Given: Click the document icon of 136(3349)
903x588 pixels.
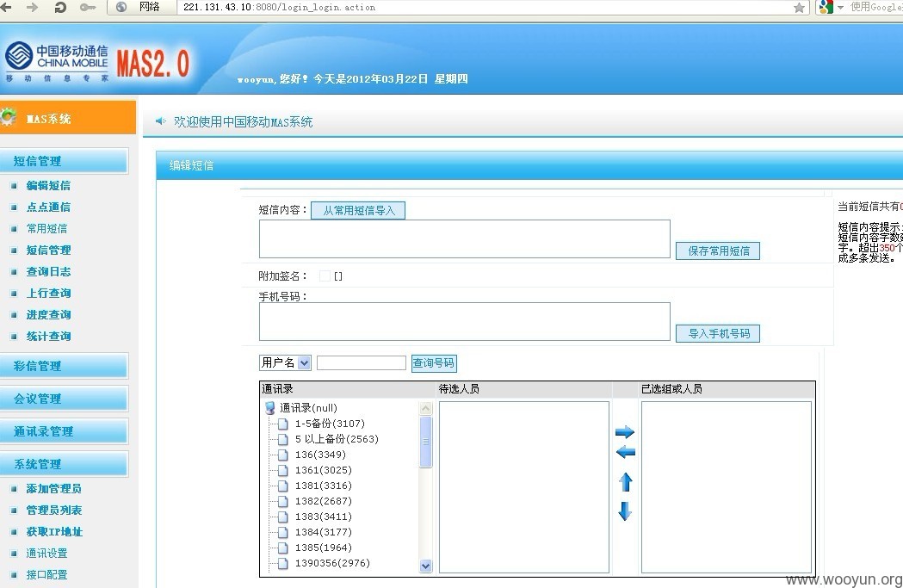Looking at the screenshot, I should tap(283, 455).
